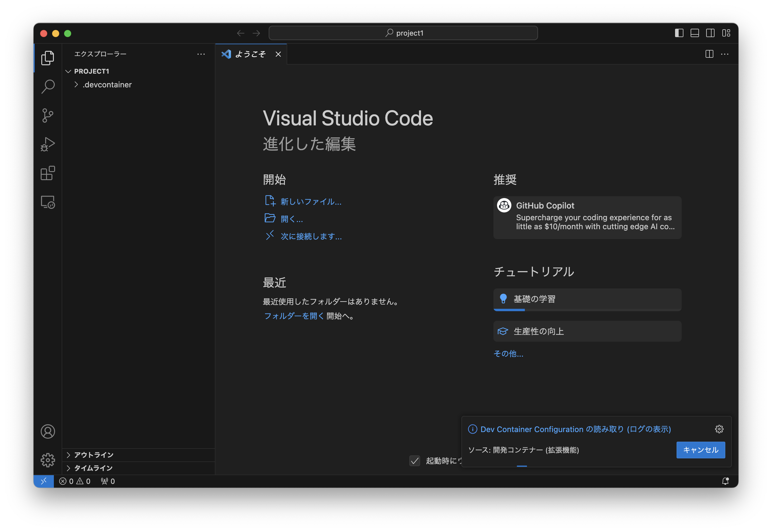Toggle the startup welcome page checkbox
The height and width of the screenshot is (532, 772).
click(414, 461)
